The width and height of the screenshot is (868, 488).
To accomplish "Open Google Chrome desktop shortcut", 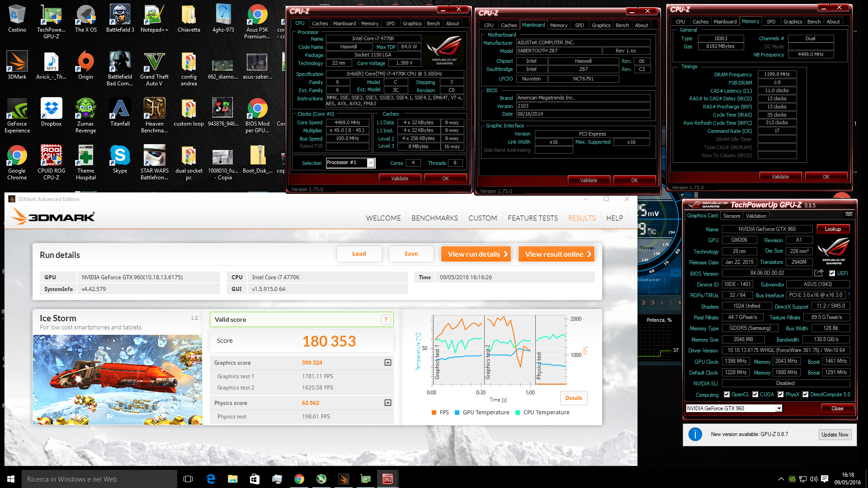I will pos(17,163).
